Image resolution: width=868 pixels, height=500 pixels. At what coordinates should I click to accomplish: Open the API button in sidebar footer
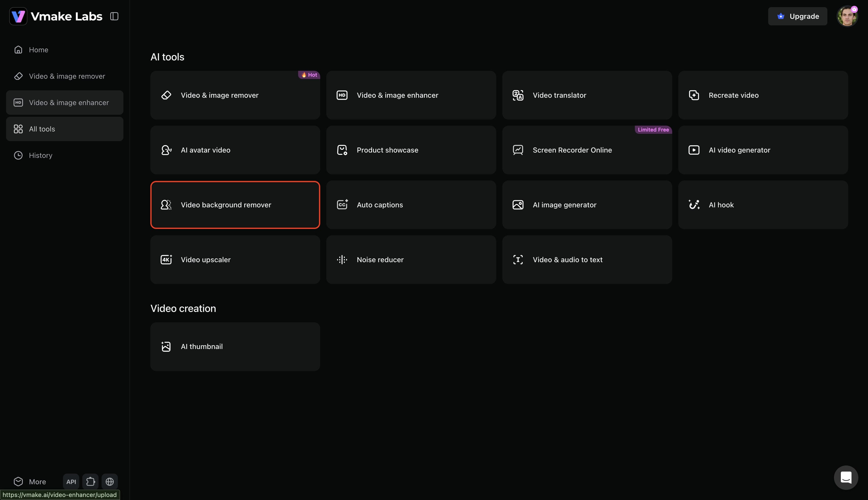coord(71,481)
